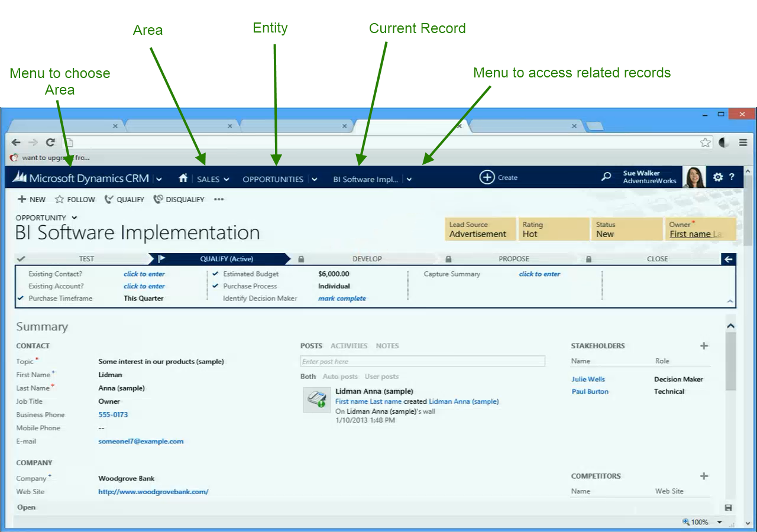This screenshot has height=532, width=757.
Task: Click the save disk icon
Action: tap(728, 508)
